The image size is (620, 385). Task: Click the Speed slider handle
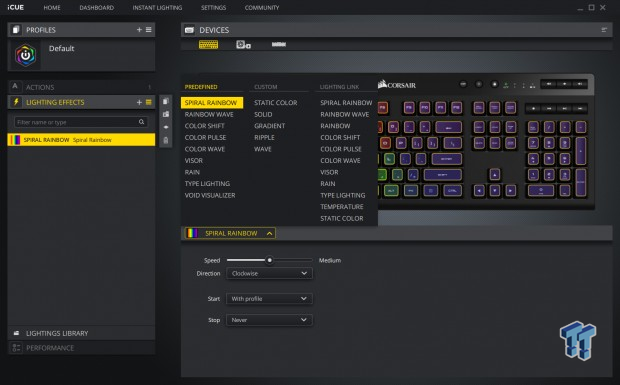click(269, 260)
